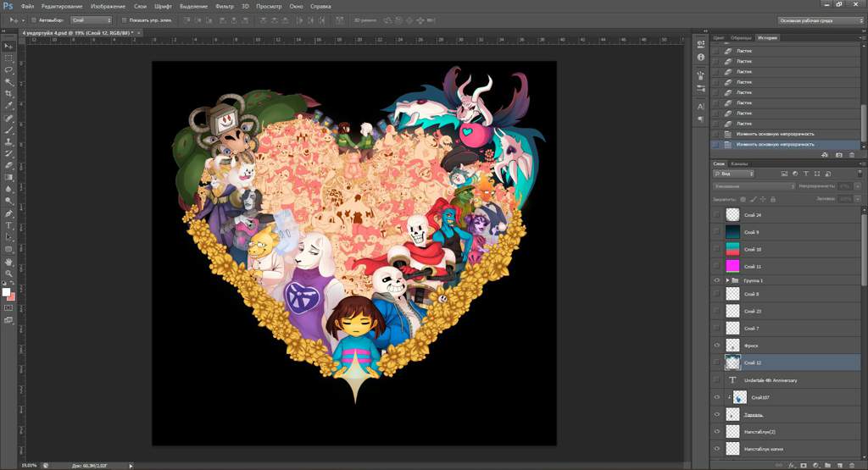Show the Слой 11 layer
The image size is (868, 470).
coord(717,267)
